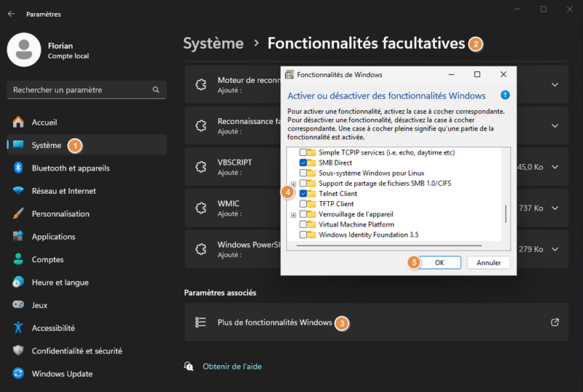The width and height of the screenshot is (583, 392).
Task: Click the blue help icon in dialog
Action: coord(504,95)
